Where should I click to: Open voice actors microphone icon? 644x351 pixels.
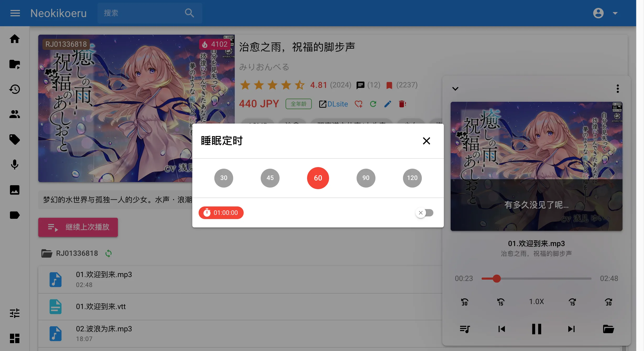(x=15, y=165)
